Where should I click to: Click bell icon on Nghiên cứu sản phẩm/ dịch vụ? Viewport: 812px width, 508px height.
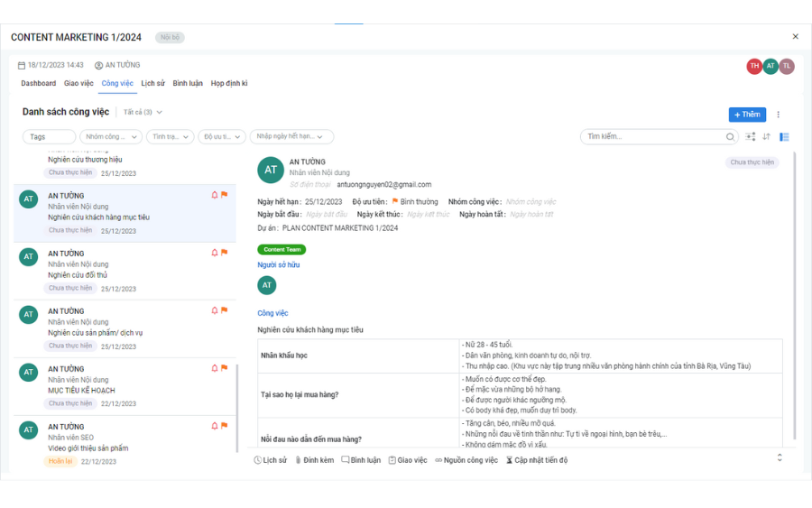(x=215, y=310)
